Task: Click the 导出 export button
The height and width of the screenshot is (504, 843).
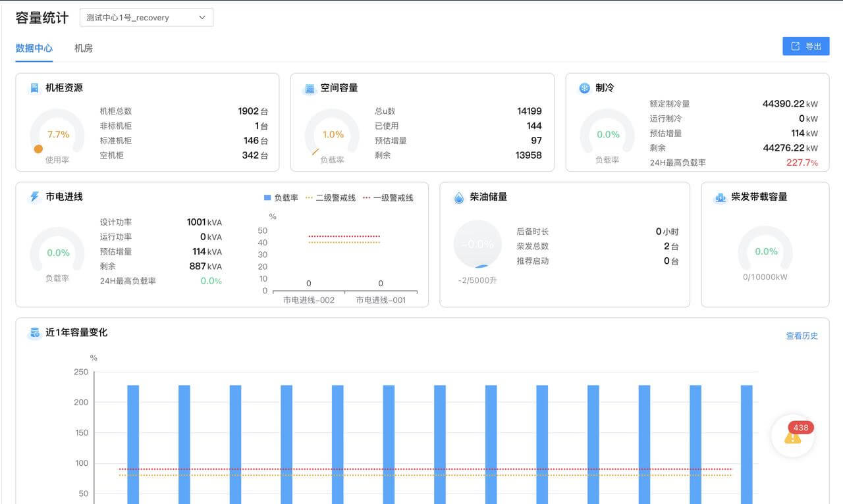Action: point(805,46)
